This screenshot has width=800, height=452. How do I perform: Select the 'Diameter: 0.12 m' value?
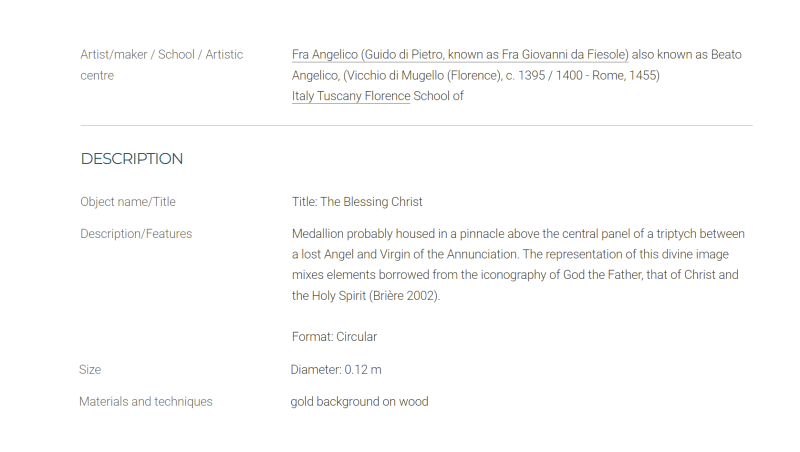coord(336,370)
